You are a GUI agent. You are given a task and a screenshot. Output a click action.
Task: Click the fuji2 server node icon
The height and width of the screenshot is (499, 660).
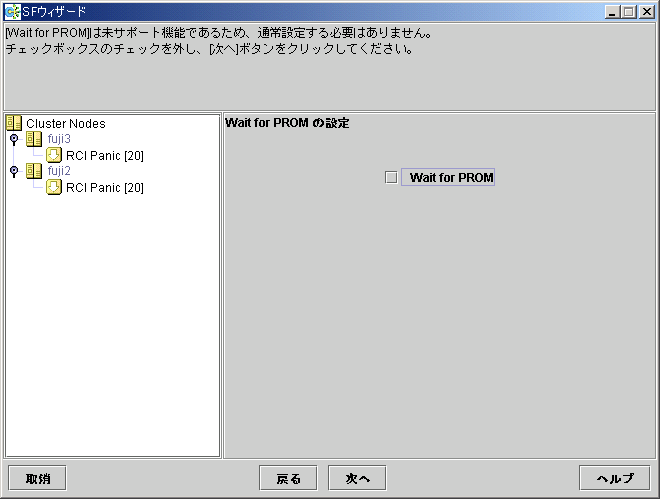coord(34,171)
